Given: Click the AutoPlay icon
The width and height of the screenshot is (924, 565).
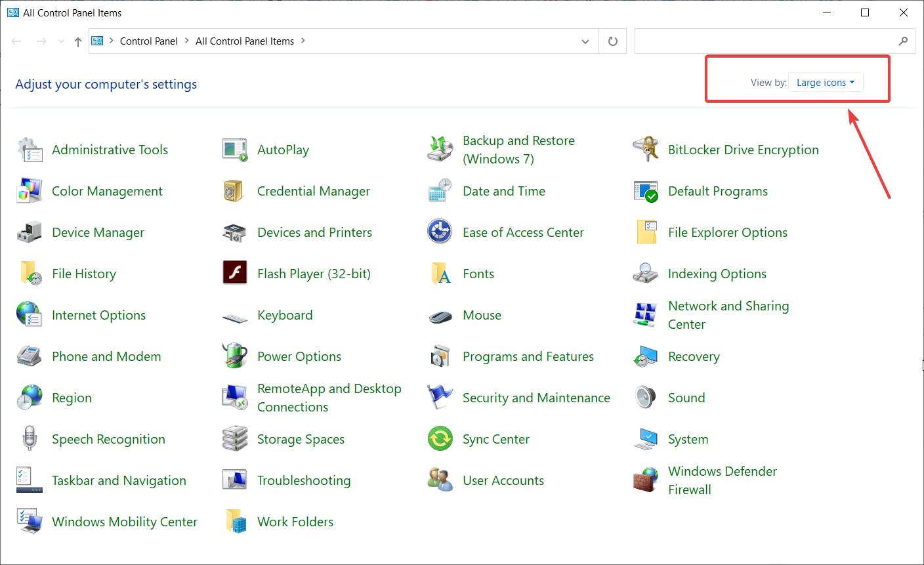Looking at the screenshot, I should coord(235,150).
